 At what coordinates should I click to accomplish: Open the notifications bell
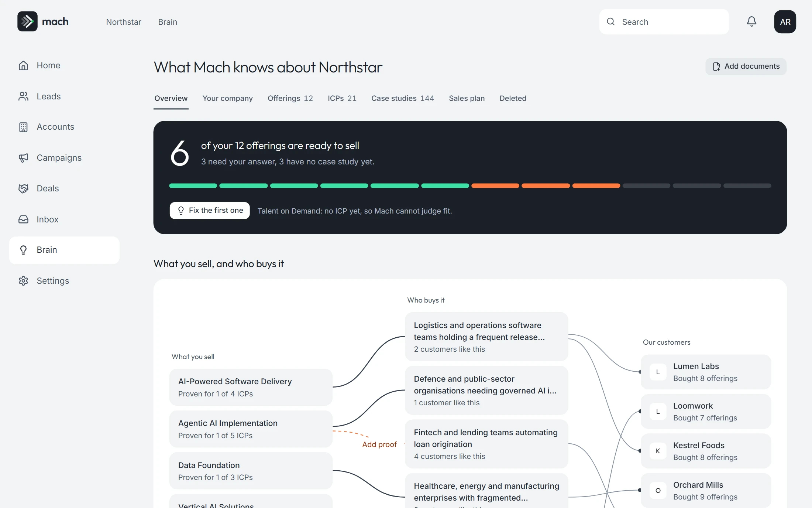coord(751,21)
